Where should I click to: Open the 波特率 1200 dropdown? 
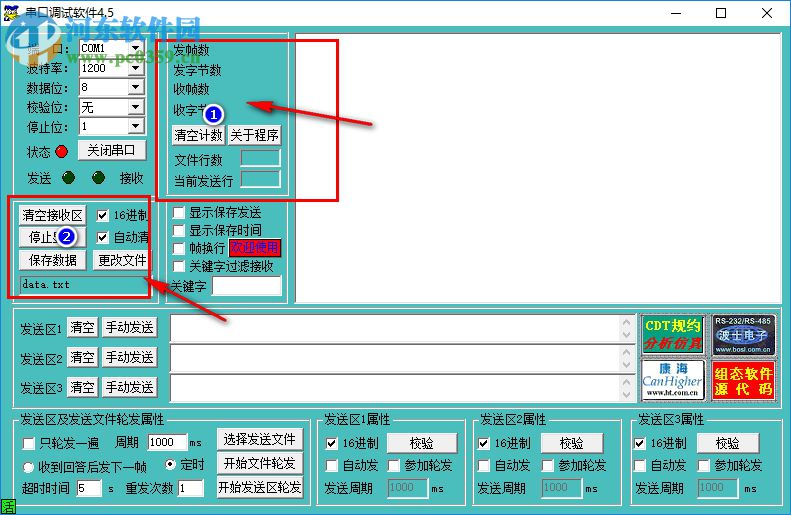point(135,68)
